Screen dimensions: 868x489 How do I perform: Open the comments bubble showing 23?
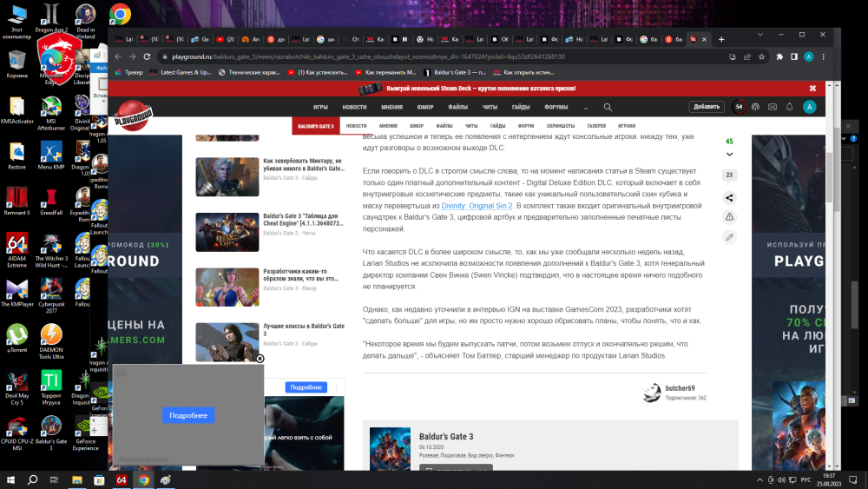[729, 175]
